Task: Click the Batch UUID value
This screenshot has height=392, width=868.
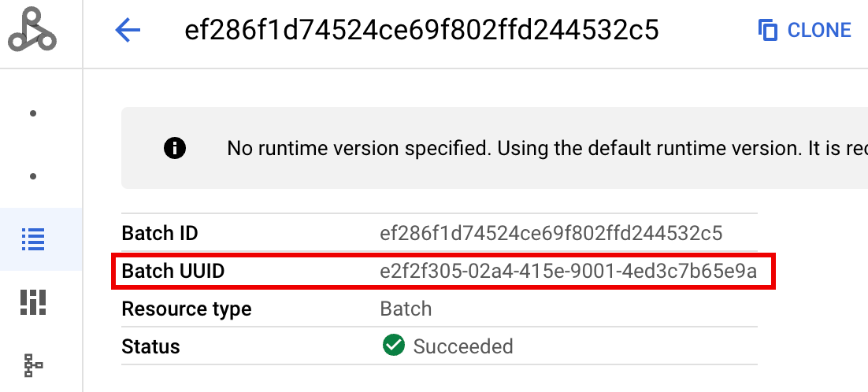Action: coord(568,272)
